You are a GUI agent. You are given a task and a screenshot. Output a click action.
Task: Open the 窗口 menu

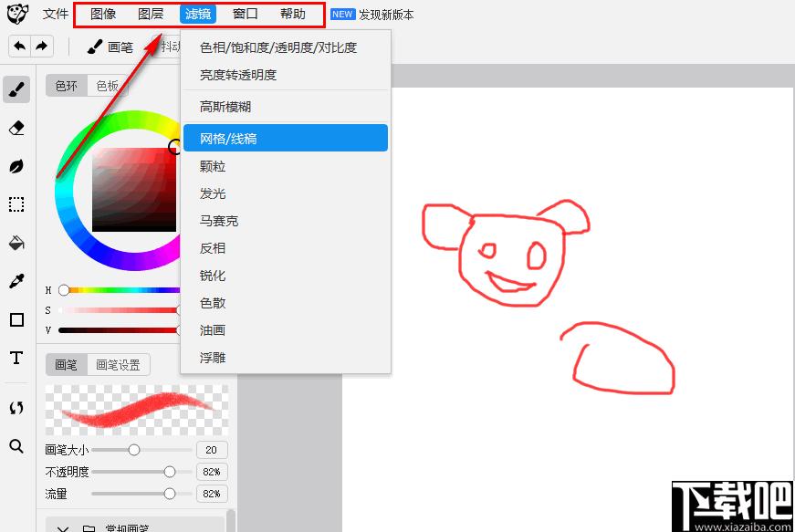(246, 15)
